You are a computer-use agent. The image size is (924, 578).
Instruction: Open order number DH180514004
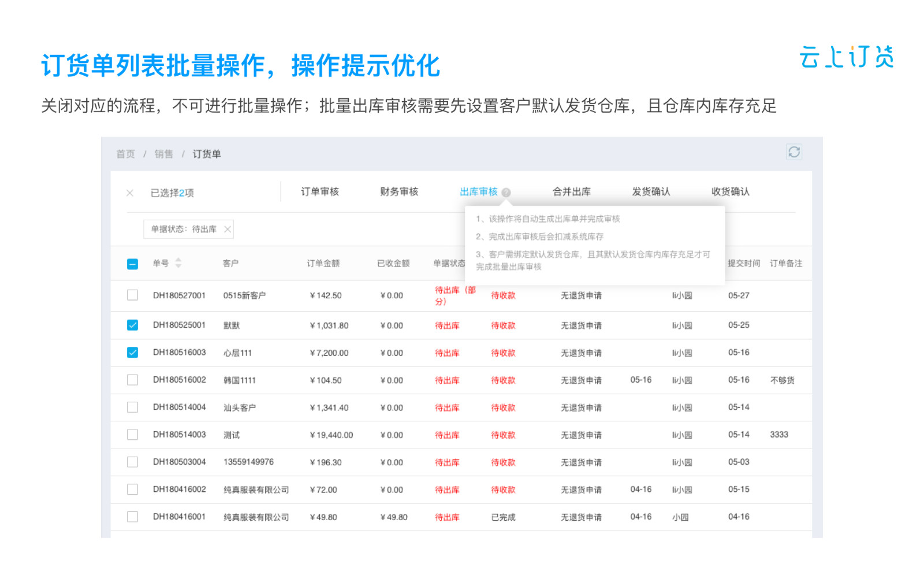[x=179, y=407]
